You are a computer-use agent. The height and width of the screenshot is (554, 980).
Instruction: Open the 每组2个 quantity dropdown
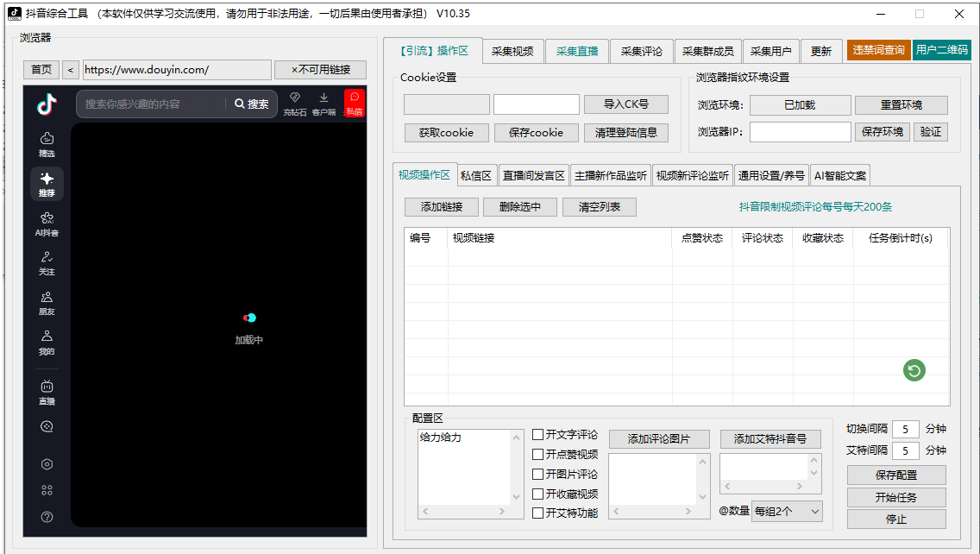point(787,511)
